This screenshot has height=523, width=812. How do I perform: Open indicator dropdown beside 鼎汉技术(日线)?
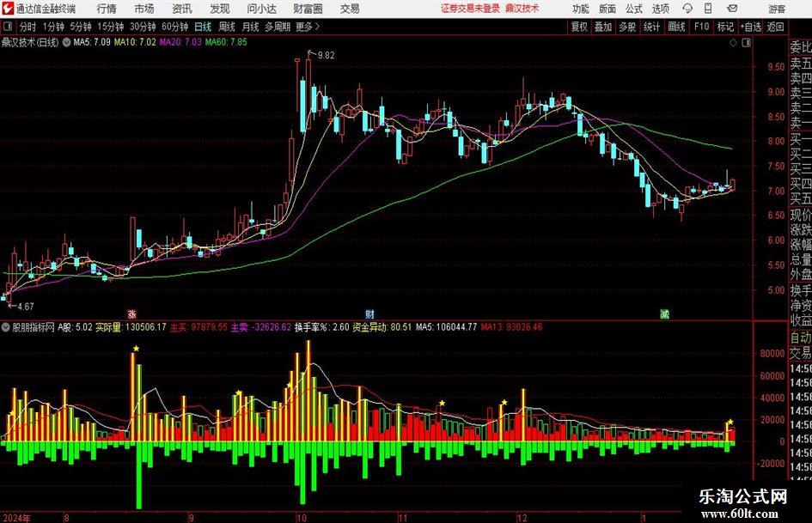point(66,42)
